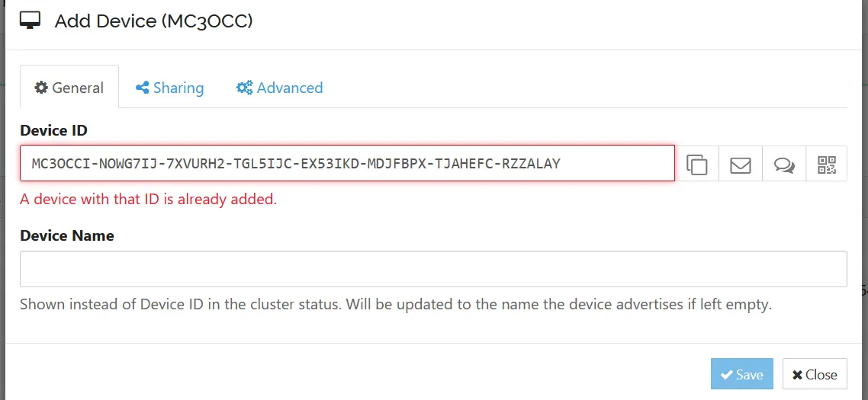Click the cogs icon beside Advanced
The height and width of the screenshot is (400, 868).
coord(244,88)
